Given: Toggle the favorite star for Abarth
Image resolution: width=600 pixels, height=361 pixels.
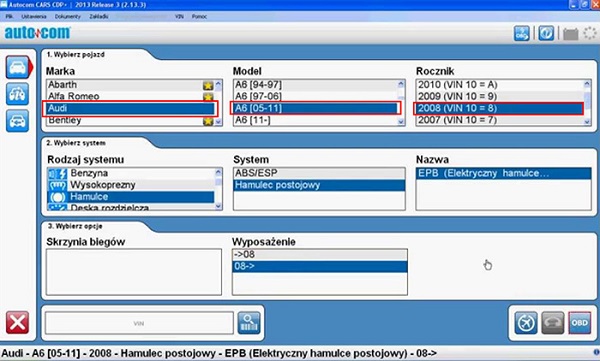Looking at the screenshot, I should tap(208, 85).
